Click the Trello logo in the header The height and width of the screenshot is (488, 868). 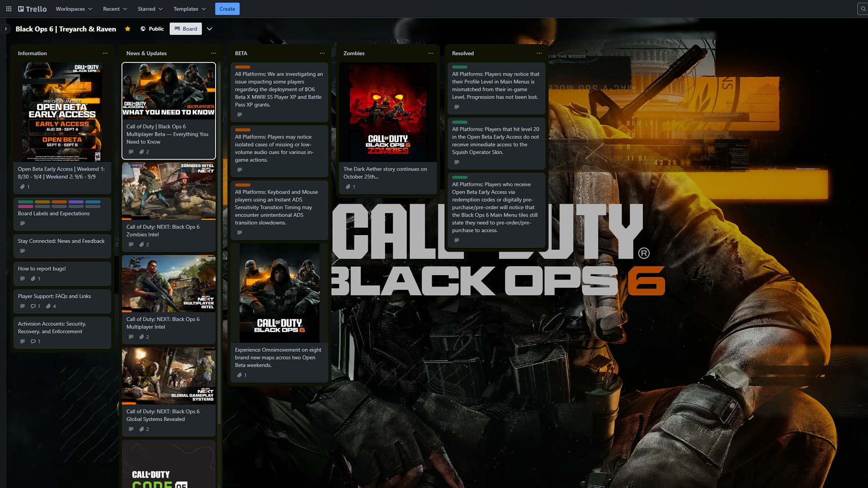pos(31,9)
